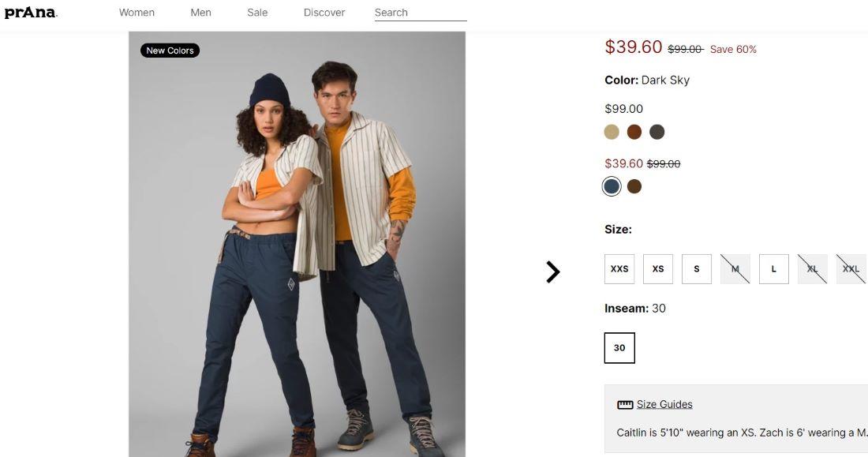Select the dark brown sale swatch
Viewport: 868px width, 457px height.
(x=634, y=186)
